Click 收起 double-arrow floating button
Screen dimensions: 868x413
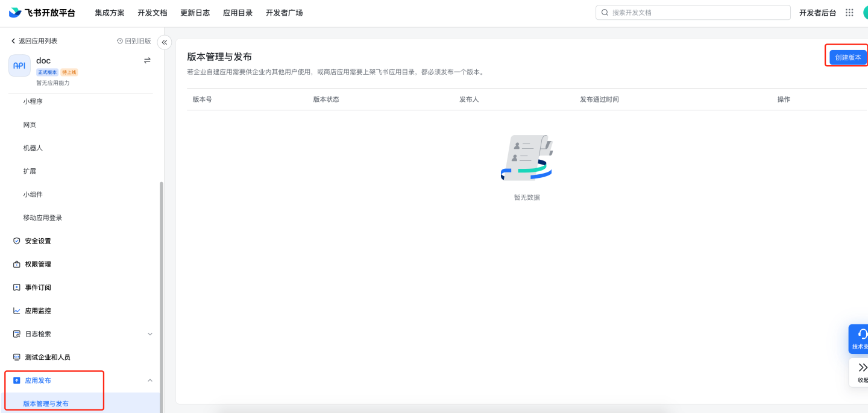[x=861, y=372]
